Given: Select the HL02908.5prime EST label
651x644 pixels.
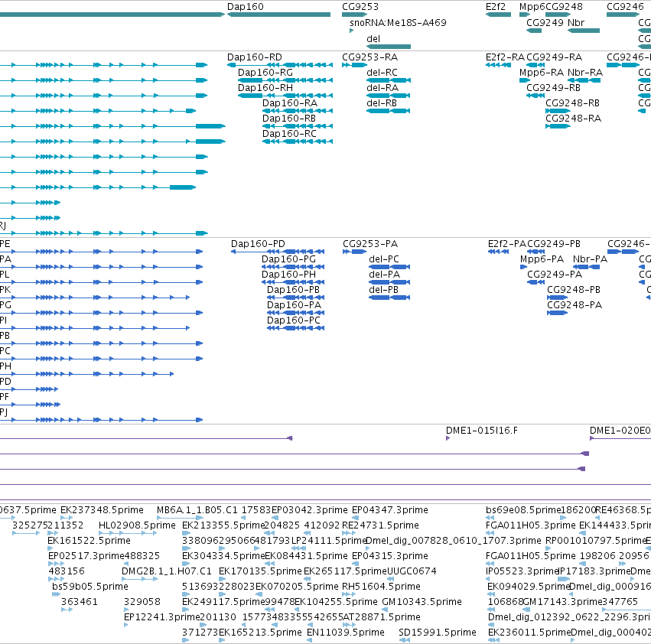Looking at the screenshot, I should pos(137,525).
